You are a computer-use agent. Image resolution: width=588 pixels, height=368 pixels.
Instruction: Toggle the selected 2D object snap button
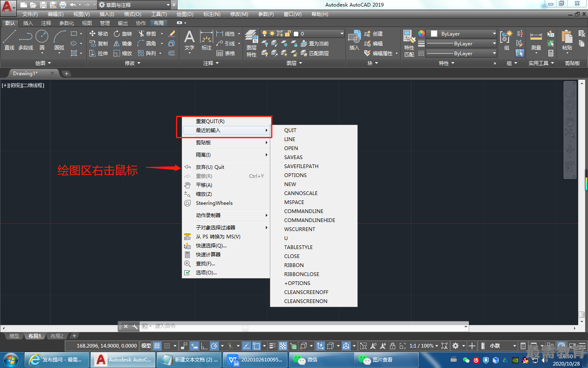coord(256,346)
